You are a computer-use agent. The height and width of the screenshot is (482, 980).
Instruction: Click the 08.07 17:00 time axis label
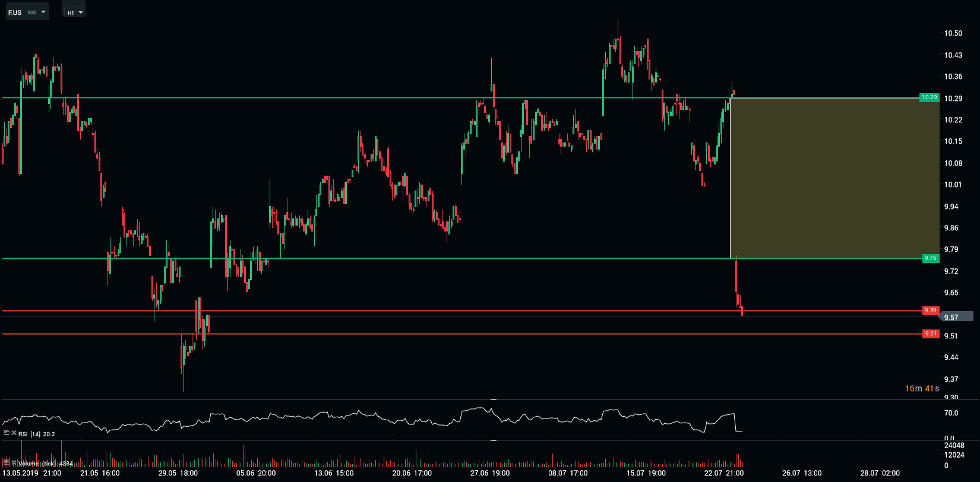click(568, 473)
